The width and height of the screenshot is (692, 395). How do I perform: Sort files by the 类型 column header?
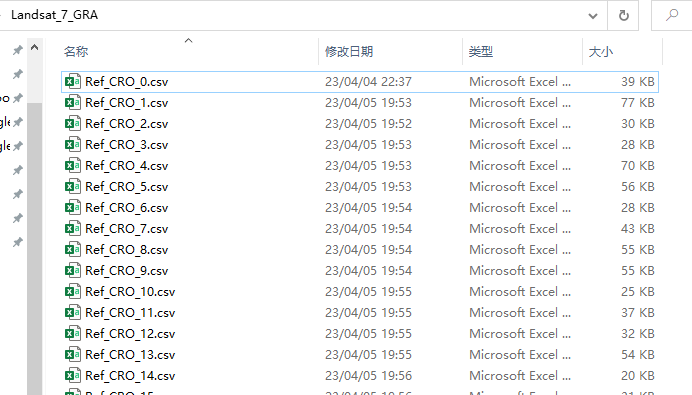(481, 52)
